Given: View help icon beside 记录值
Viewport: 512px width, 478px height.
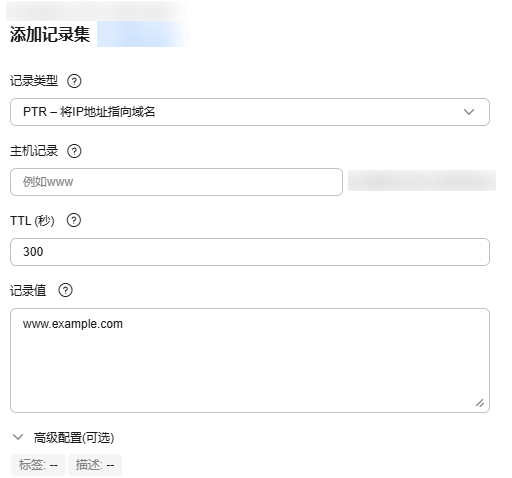Looking at the screenshot, I should click(65, 290).
